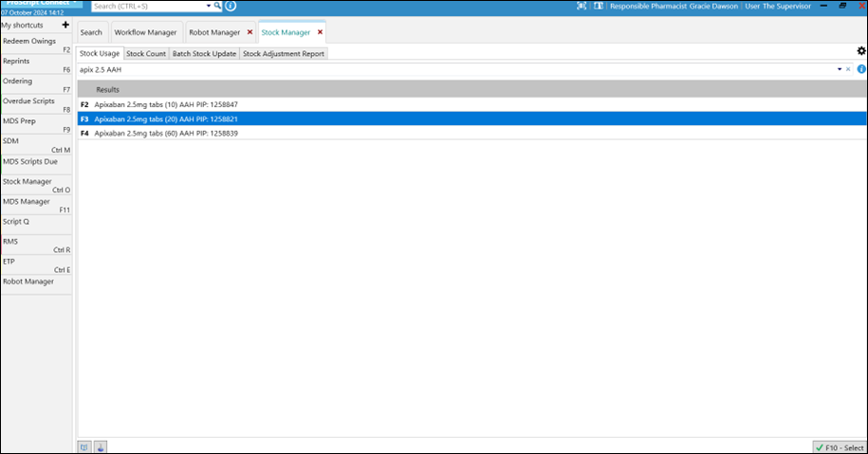Clear the stock search with the X icon

(x=848, y=69)
